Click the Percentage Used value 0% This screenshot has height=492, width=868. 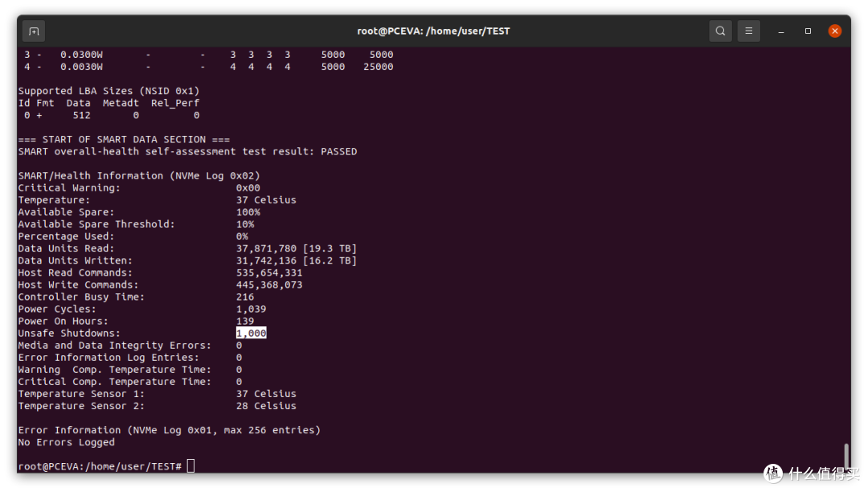242,236
